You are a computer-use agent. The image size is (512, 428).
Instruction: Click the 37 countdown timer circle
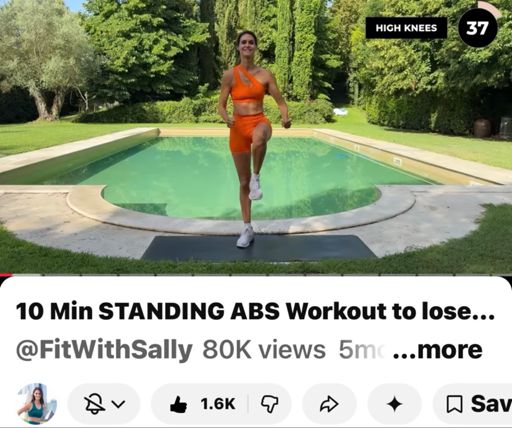click(478, 28)
